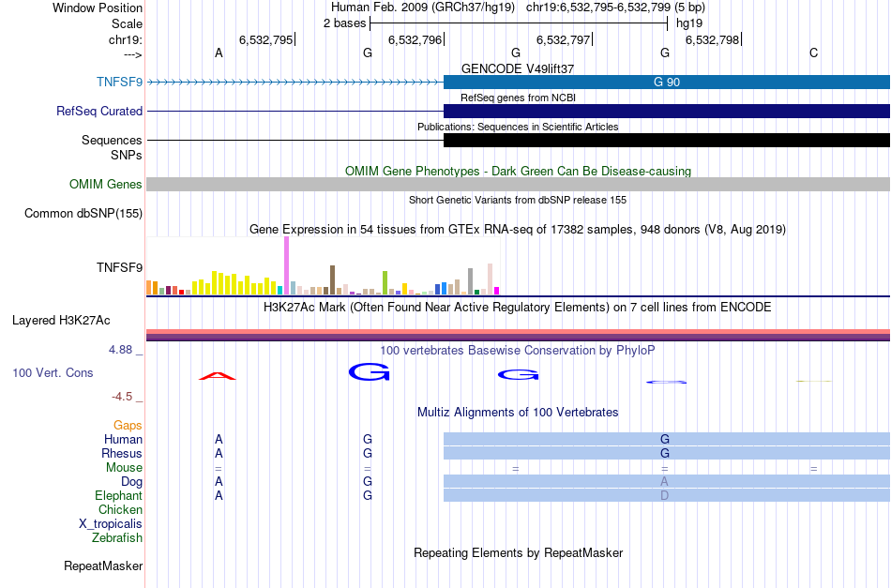Click the 6,532,797 ruler position
Viewport: 891px width, 588px height.
coord(563,39)
